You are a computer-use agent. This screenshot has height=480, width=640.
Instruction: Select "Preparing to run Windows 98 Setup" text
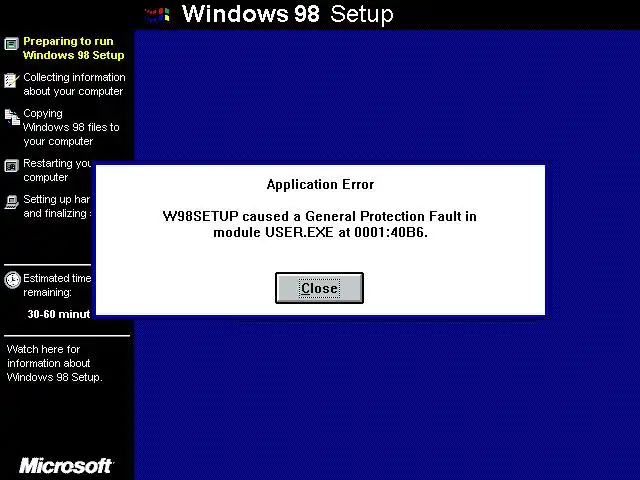74,48
